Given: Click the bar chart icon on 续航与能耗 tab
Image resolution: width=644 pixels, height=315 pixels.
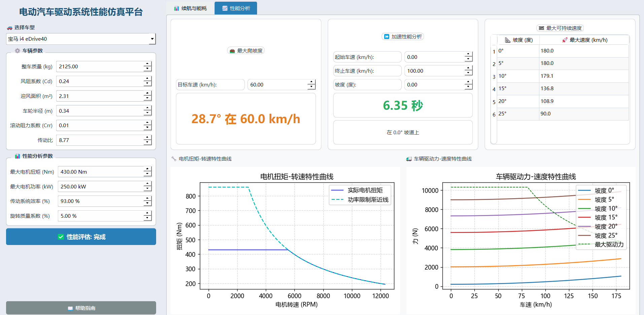Looking at the screenshot, I should (x=177, y=8).
